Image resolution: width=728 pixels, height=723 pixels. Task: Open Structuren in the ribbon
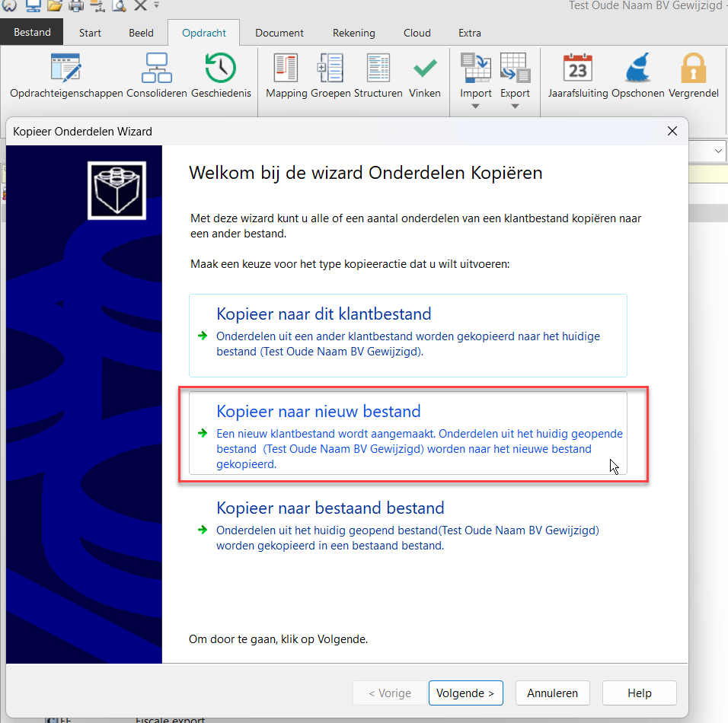point(378,75)
